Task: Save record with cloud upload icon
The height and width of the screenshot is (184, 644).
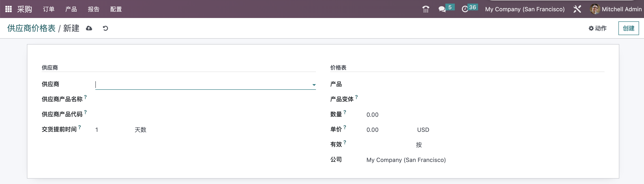Action: click(89, 28)
